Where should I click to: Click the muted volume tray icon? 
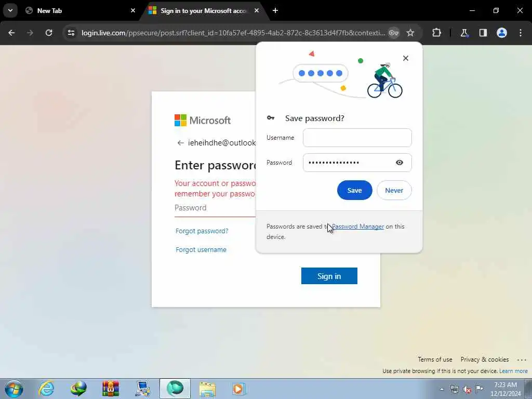click(467, 390)
